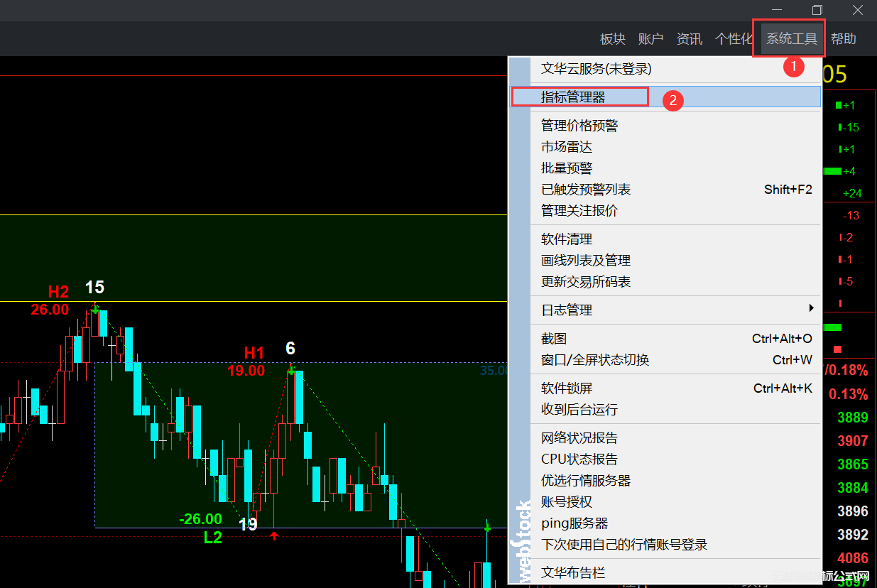Open 指标管理器 from the menu
Viewport: 877px width, 588px height.
point(676,97)
